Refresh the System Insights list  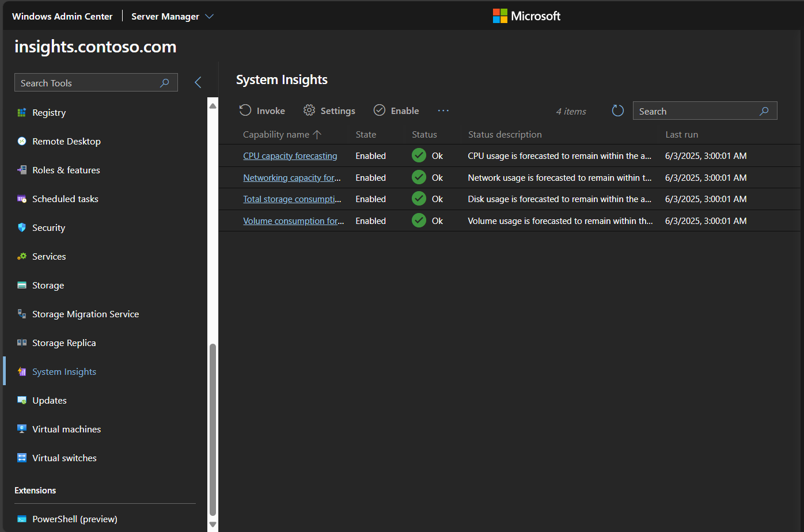[x=617, y=111]
